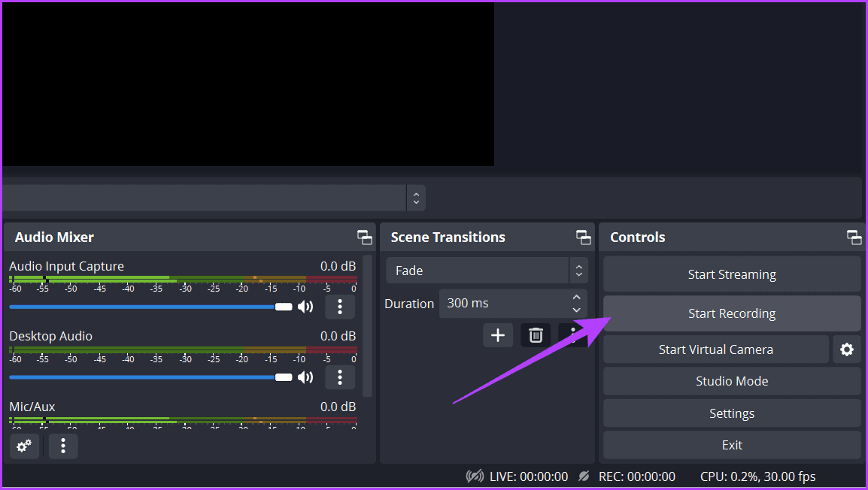Pop out the Scene Transitions dock

(583, 237)
